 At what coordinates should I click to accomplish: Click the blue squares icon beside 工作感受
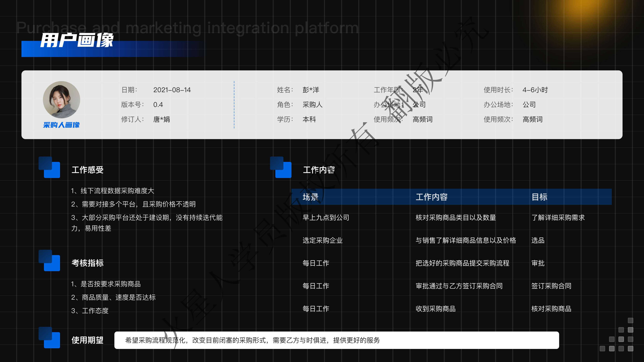pyautogui.click(x=49, y=167)
